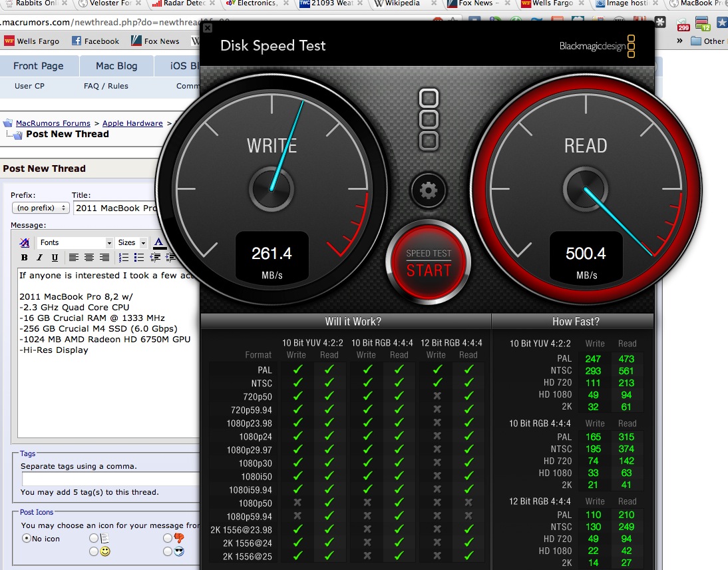
Task: Follow the Apple Hardware breadcrumb link
Action: (x=132, y=123)
